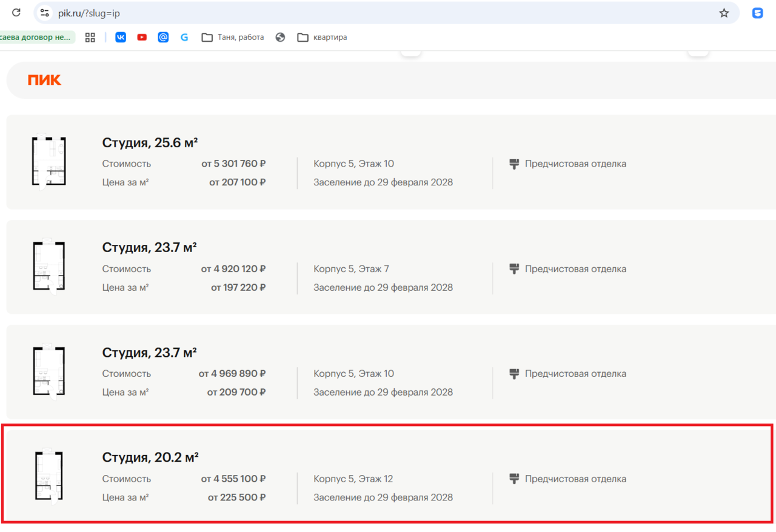
Task: Select the price "от 4 555 100 ₽"
Action: click(x=233, y=479)
